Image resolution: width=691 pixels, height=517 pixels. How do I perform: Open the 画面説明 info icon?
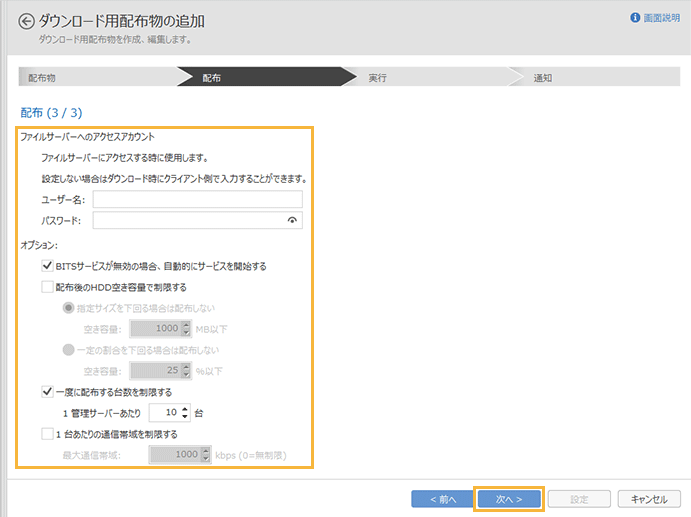click(635, 18)
